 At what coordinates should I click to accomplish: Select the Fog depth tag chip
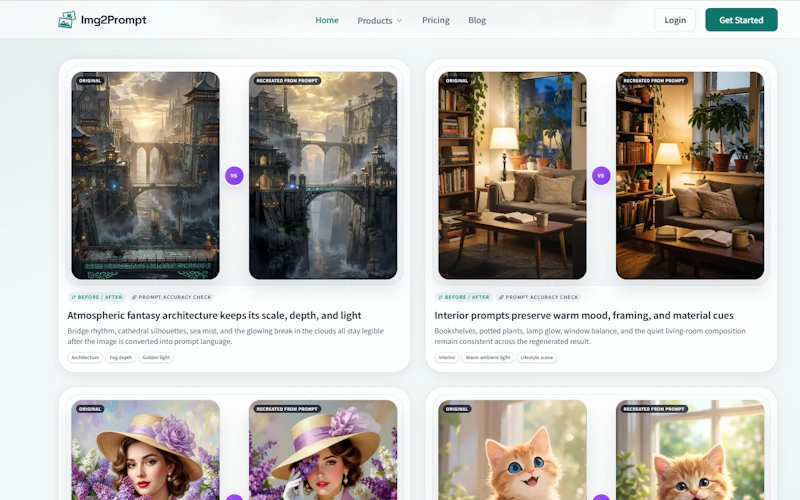120,358
